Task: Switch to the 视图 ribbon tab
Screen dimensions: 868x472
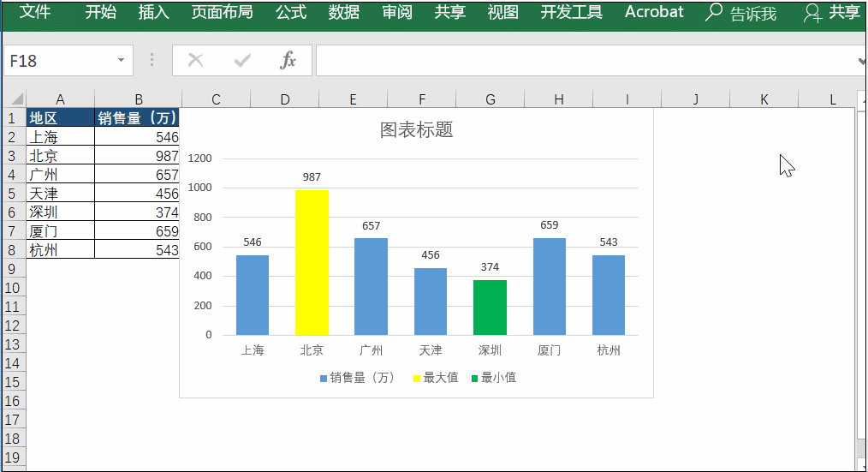Action: pyautogui.click(x=502, y=12)
